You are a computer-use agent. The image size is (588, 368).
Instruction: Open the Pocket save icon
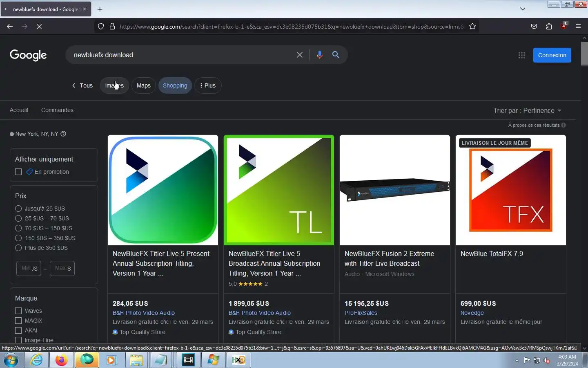(x=534, y=27)
